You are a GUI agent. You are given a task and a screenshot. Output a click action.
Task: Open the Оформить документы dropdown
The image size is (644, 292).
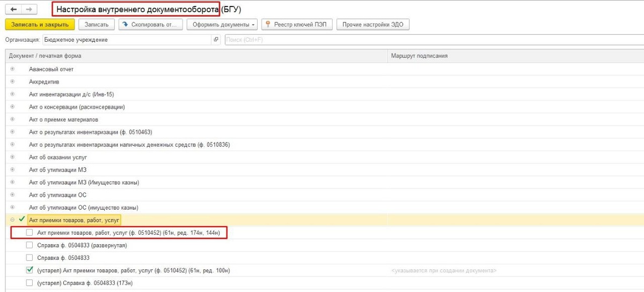click(x=222, y=25)
